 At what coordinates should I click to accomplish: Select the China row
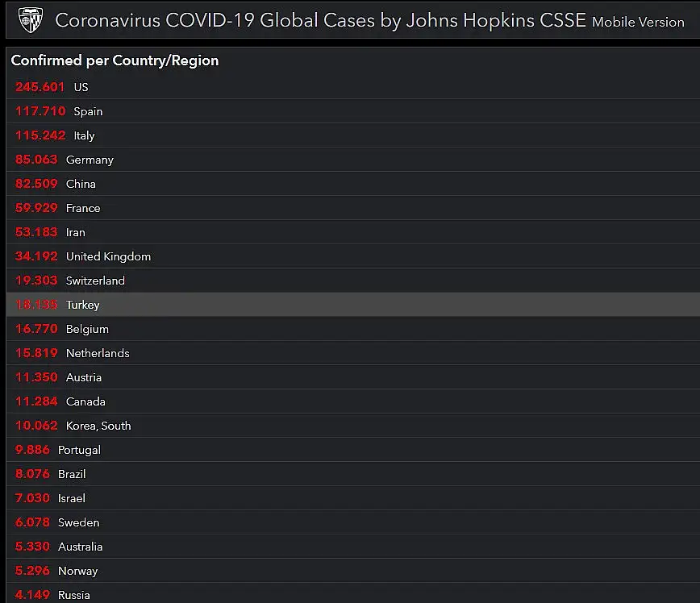pyautogui.click(x=353, y=184)
